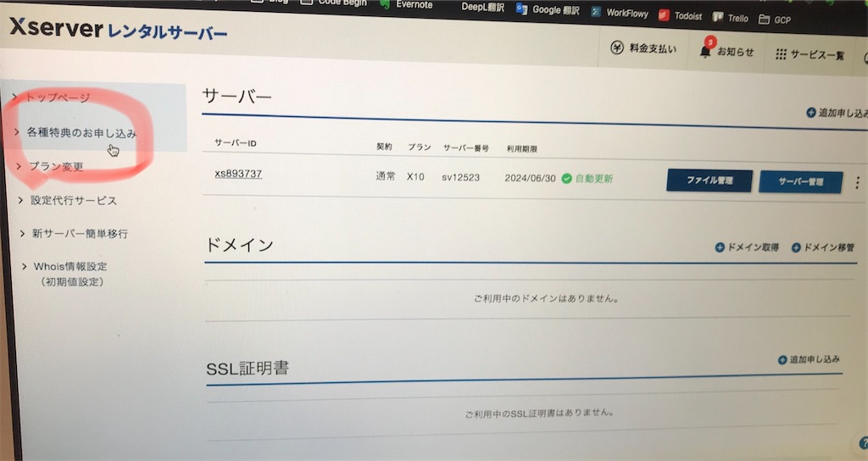The image size is (868, 461).
Task: Click the ドメイン取得 link
Action: pyautogui.click(x=753, y=247)
